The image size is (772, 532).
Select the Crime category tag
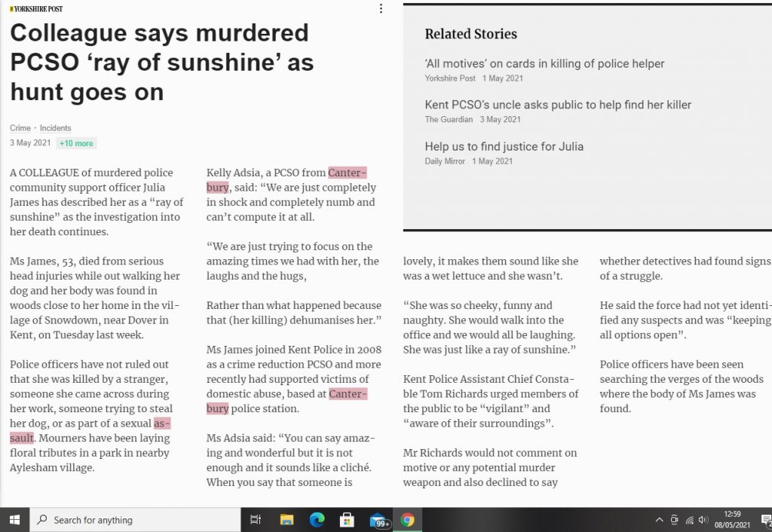[20, 128]
